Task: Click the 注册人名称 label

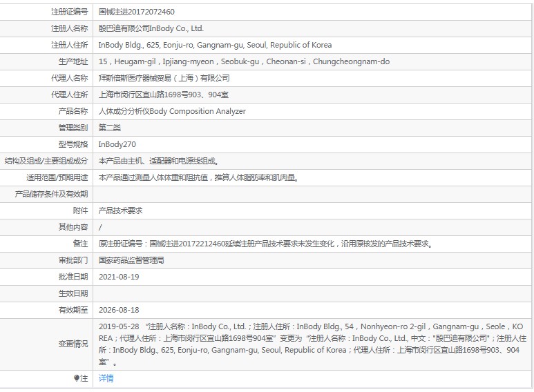Action: pos(70,28)
